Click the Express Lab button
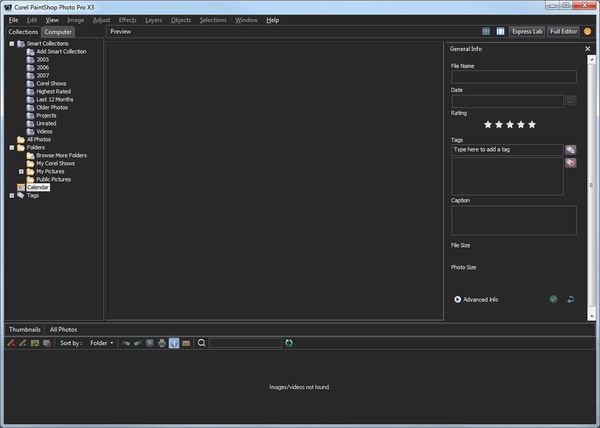 [526, 31]
